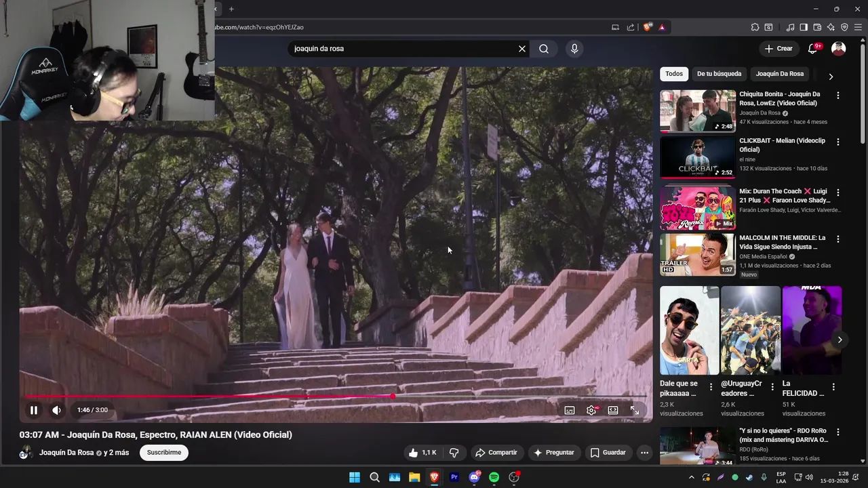Clear the search box with the X
Screen dimensions: 868x488
pyautogui.click(x=522, y=49)
